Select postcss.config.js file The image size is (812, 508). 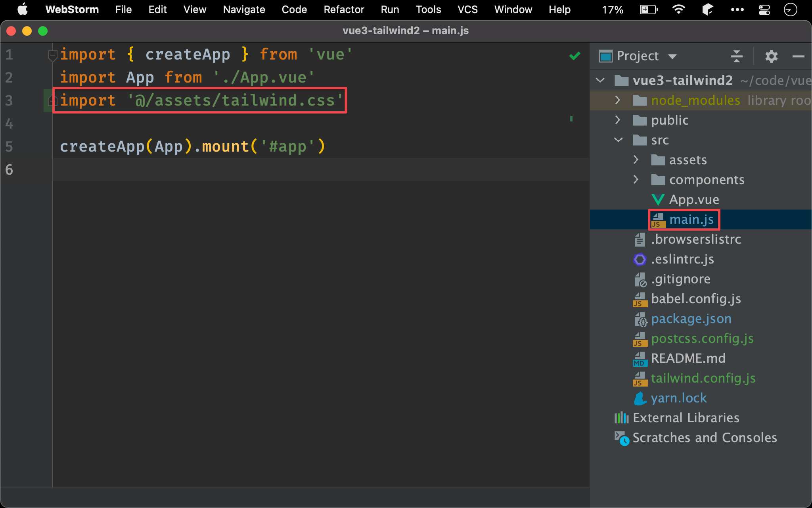(x=702, y=339)
